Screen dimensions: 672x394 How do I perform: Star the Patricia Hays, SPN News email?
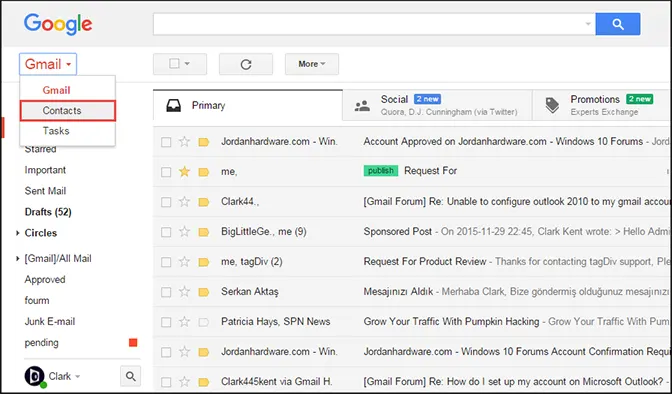point(184,322)
